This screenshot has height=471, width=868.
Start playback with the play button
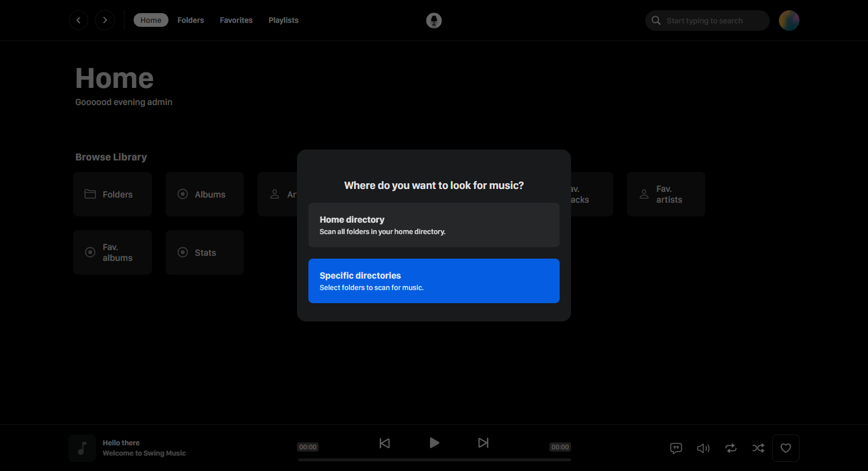tap(434, 443)
